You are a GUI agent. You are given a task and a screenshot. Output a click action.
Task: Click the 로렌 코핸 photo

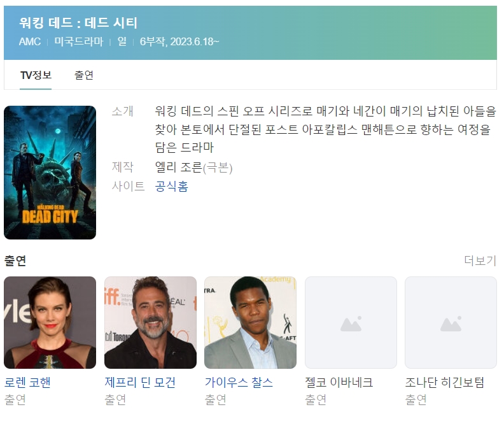50,322
